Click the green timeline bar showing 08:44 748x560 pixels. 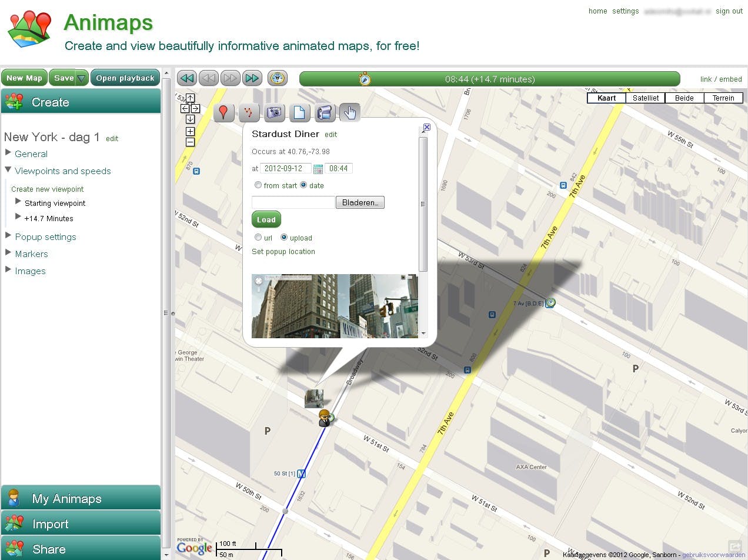(489, 79)
